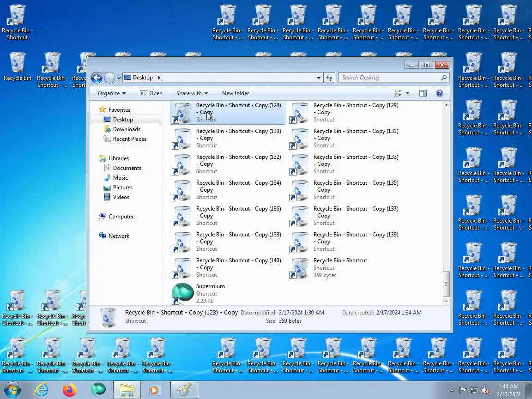Expand the Desktop breadcrumb chevron
The image size is (532, 399).
tap(159, 78)
